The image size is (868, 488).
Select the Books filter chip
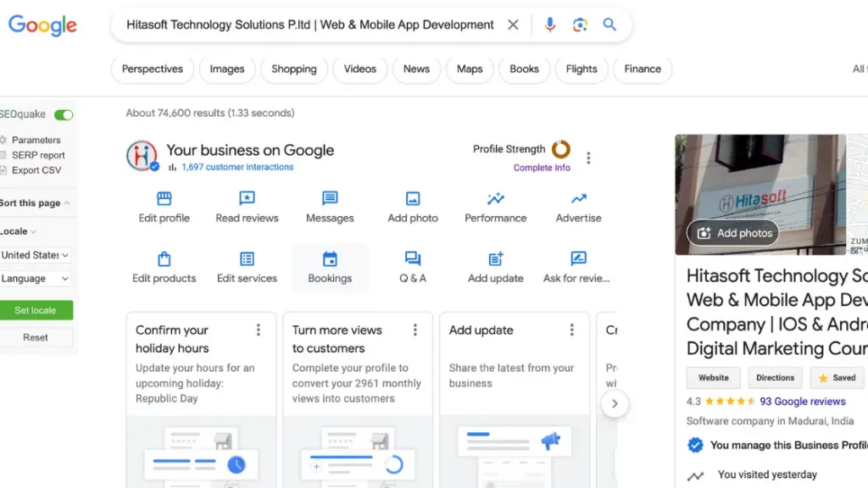click(x=524, y=69)
